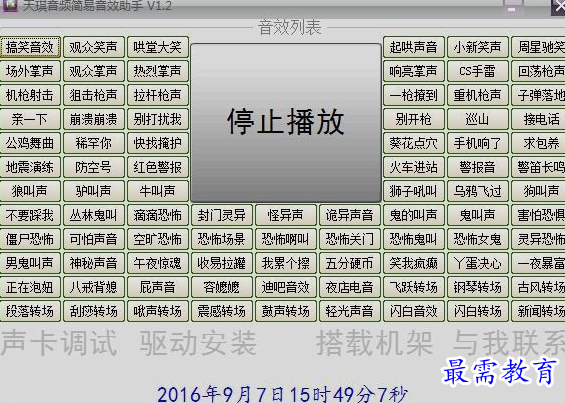Trigger the 封门灵异 sound
The width and height of the screenshot is (565, 403).
222,215
